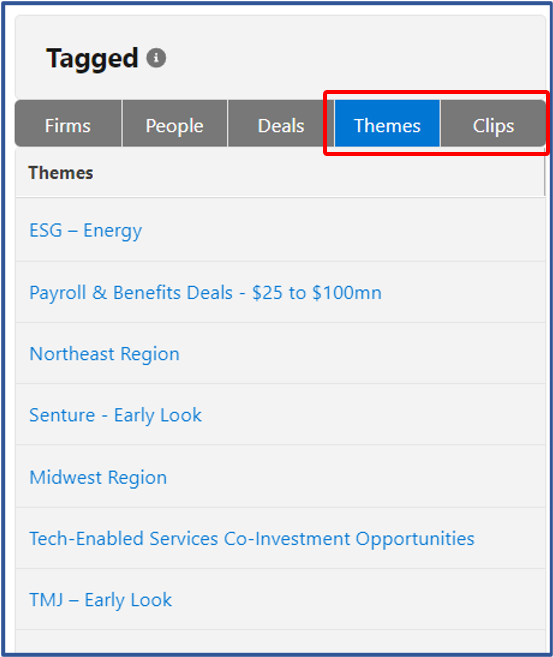Select the Midwest Region link

(98, 477)
